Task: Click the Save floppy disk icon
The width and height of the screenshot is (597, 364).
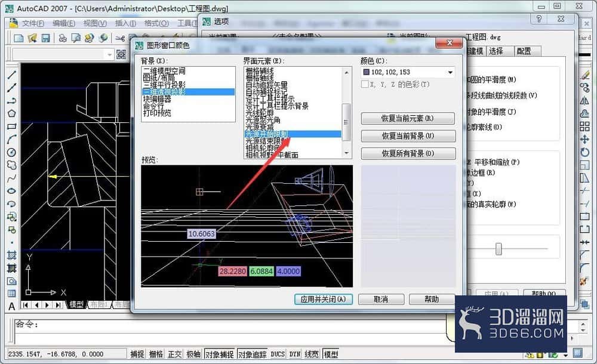Action: point(46,38)
